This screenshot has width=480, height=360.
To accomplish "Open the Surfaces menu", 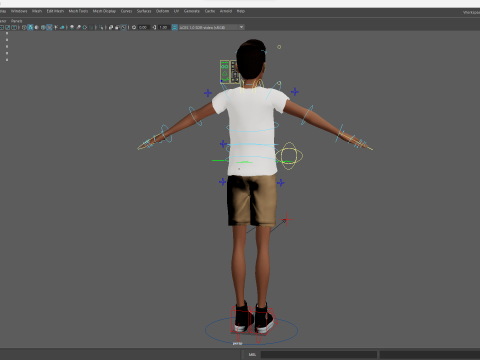I will [144, 11].
